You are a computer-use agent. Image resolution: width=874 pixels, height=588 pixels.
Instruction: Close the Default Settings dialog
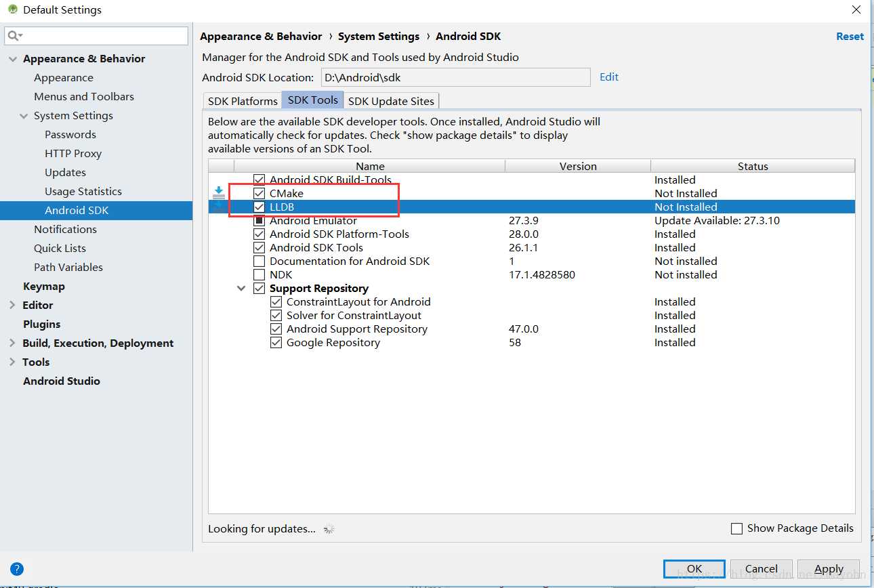(856, 9)
